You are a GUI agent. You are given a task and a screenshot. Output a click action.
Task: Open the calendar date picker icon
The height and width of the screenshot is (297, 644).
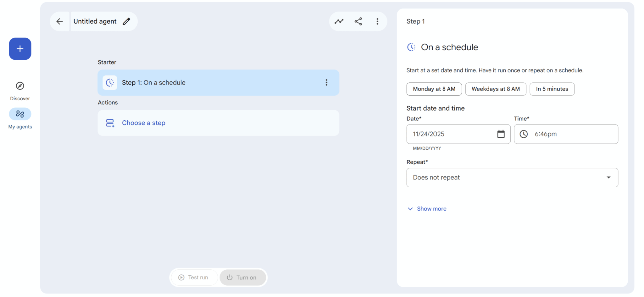[501, 134]
